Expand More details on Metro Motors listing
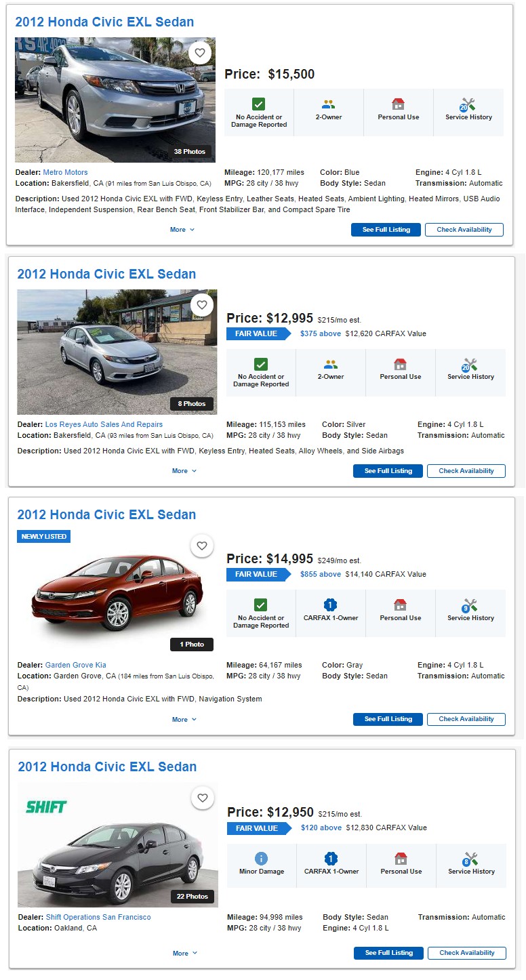This screenshot has height=980, width=526. 182,230
